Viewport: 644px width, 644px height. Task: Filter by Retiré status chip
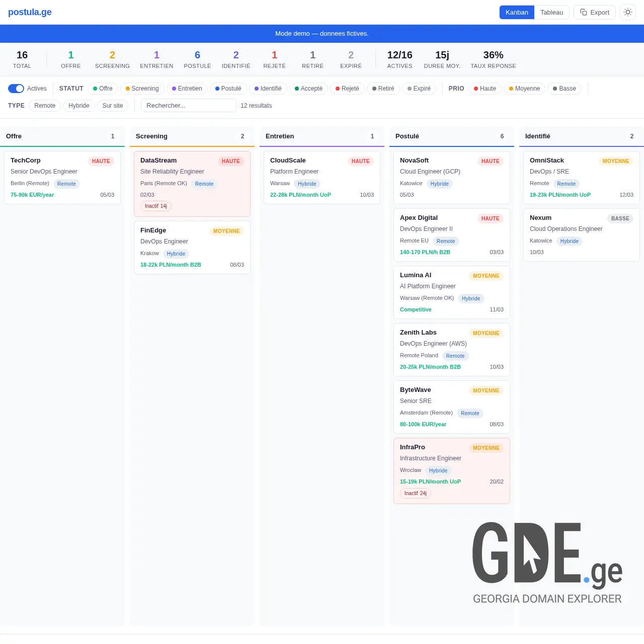coord(383,89)
